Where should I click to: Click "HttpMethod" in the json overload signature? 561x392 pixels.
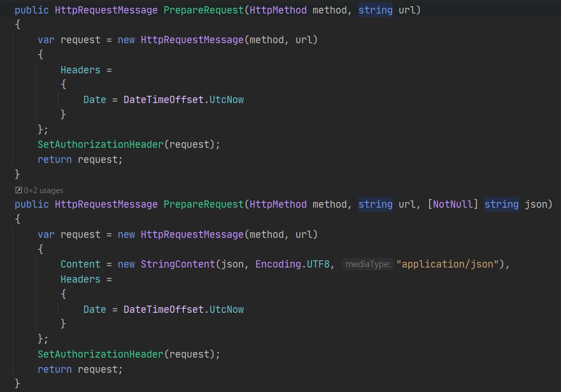pyautogui.click(x=278, y=205)
